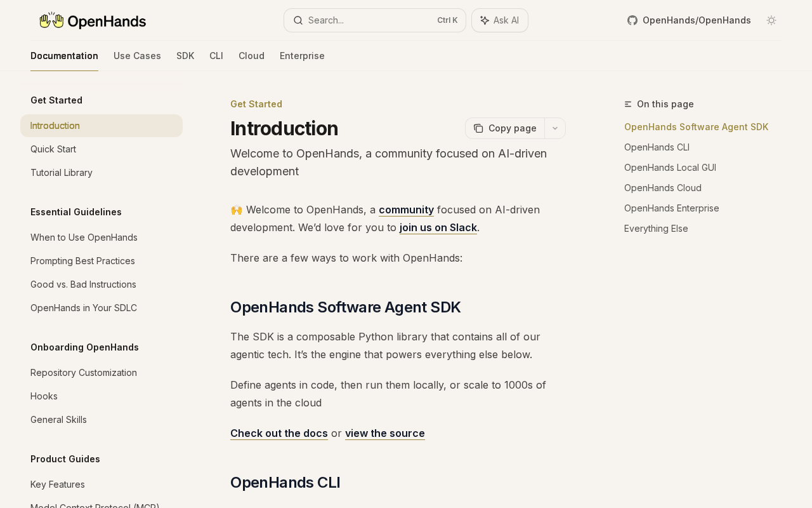Click the OpenHands logo
Screen dimensions: 812x508
(93, 21)
